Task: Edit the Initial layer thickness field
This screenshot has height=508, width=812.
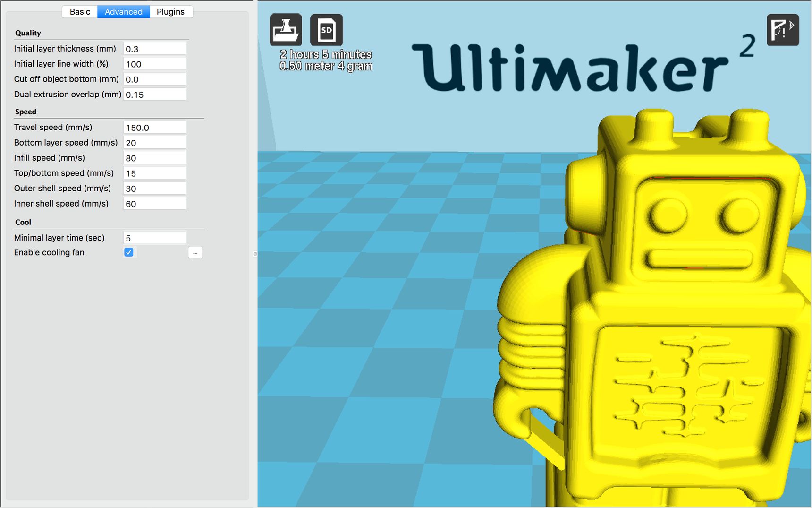Action: click(154, 49)
